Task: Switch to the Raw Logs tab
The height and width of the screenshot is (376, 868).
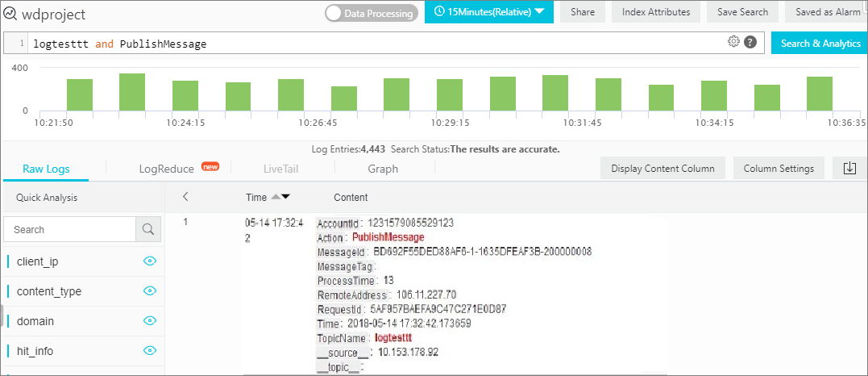Action: pos(46,169)
